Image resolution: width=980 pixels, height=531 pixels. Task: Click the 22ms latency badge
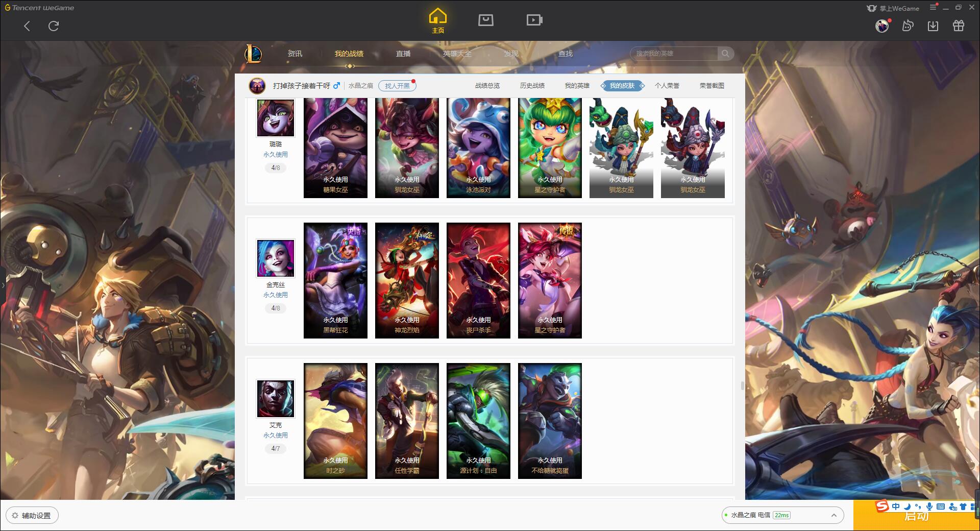tap(781, 515)
